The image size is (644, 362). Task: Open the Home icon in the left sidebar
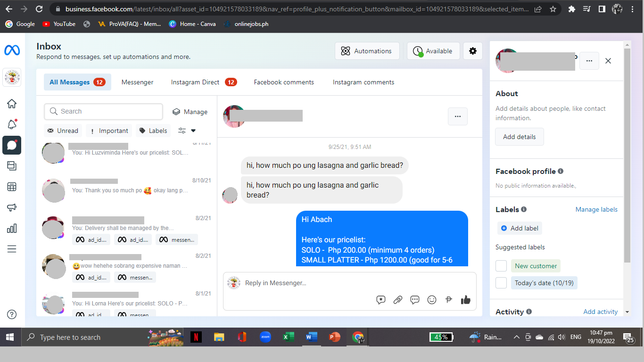click(x=12, y=104)
